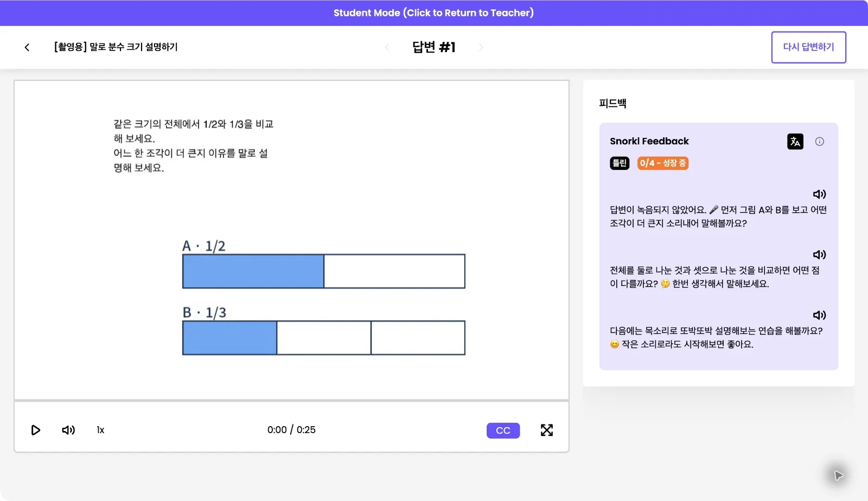Click the 0:00 / 0:25 time display
The image size is (868, 501).
[x=291, y=430]
